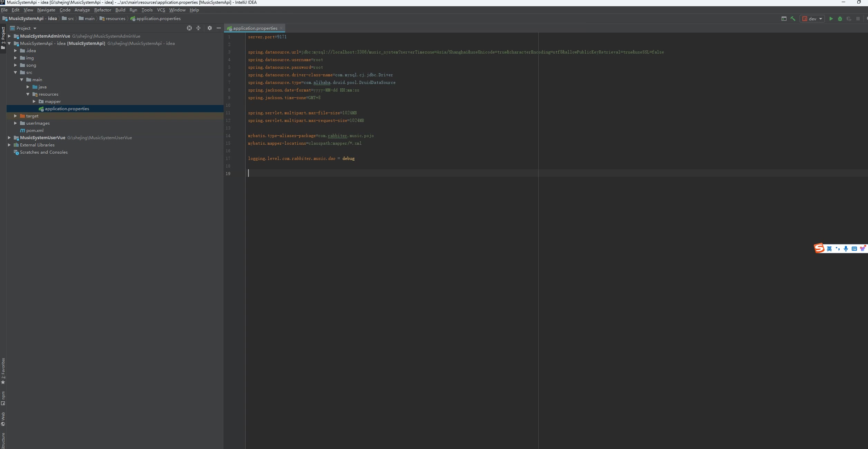The image size is (868, 449).
Task: Select the application.properties editor tab
Action: pos(255,28)
